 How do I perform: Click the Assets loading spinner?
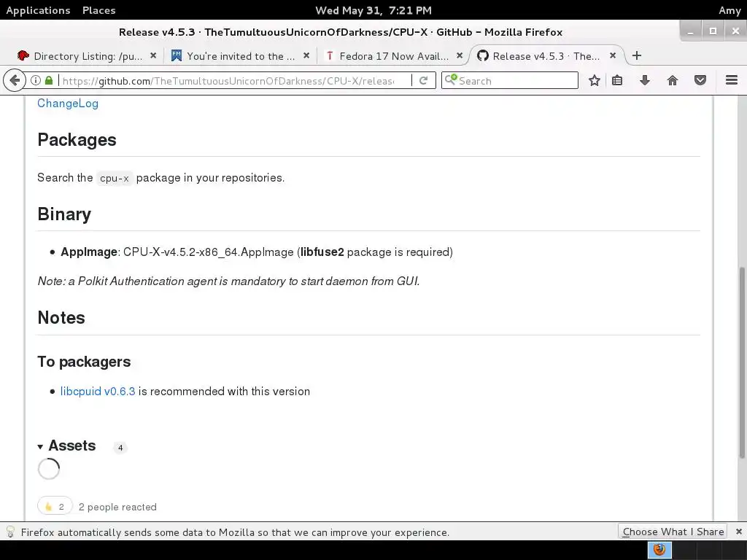coord(49,469)
